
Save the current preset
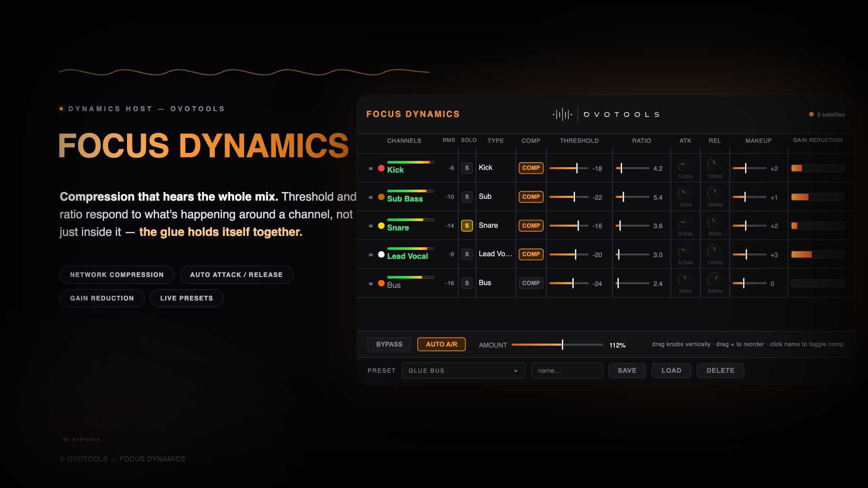click(627, 371)
